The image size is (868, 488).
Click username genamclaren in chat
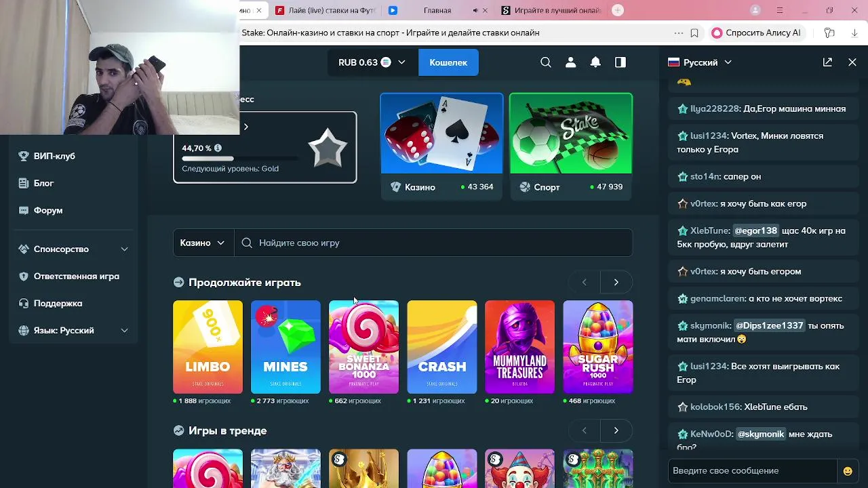coord(717,298)
